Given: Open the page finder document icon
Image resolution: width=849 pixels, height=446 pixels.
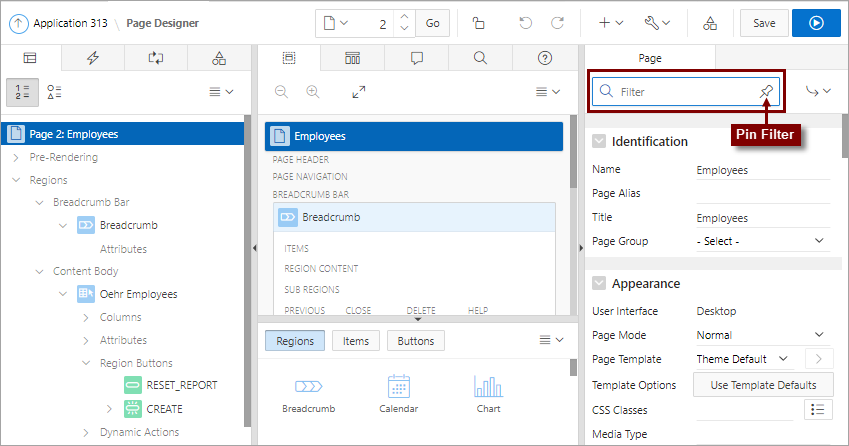Looking at the screenshot, I should pos(336,23).
